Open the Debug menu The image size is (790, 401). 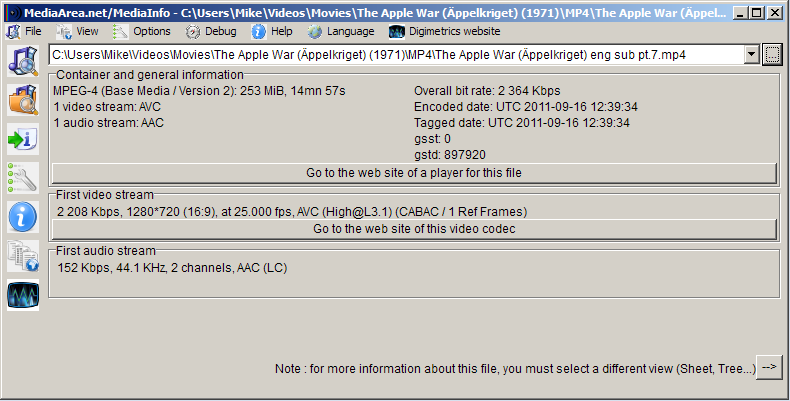[x=211, y=31]
